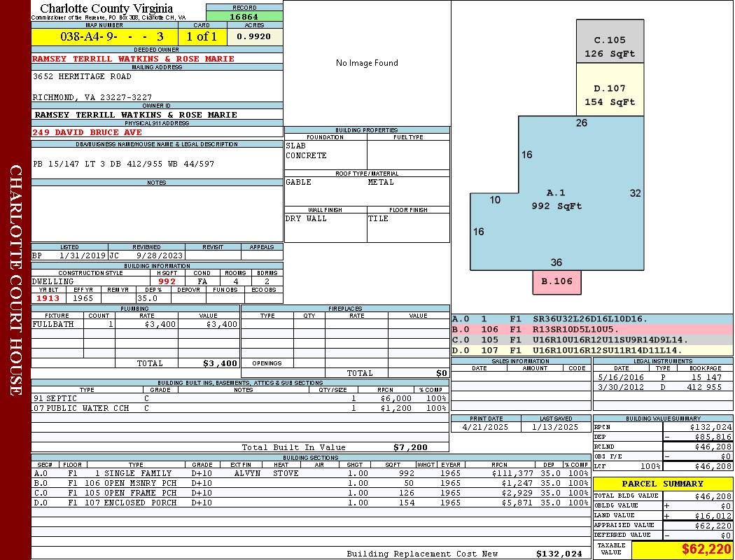
Task: Click legal instrument dated 3/30/2012
Action: [x=663, y=388]
